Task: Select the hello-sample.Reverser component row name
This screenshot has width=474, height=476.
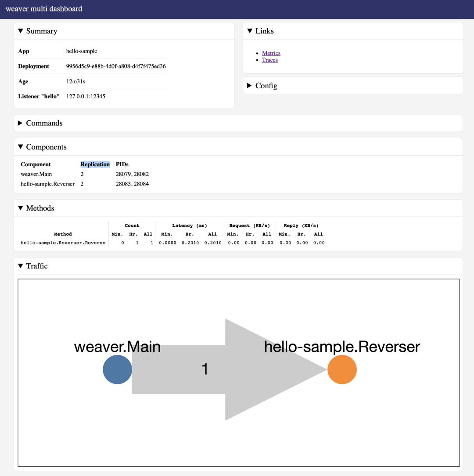Action: pos(48,184)
